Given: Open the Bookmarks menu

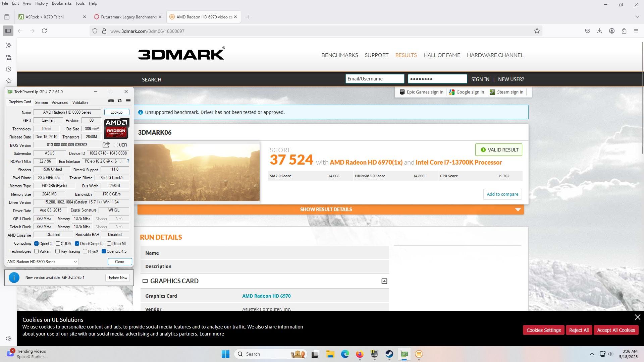Looking at the screenshot, I should tap(61, 3).
